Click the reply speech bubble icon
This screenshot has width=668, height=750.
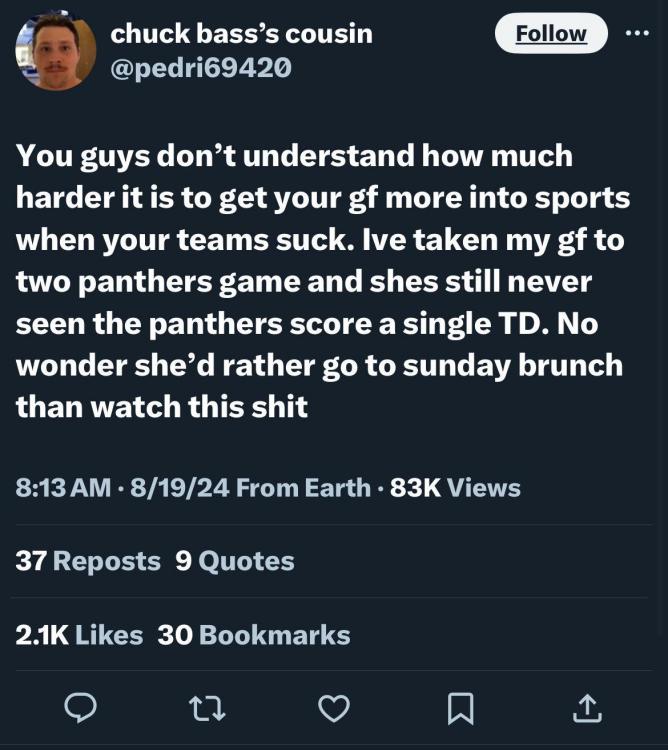pyautogui.click(x=78, y=709)
